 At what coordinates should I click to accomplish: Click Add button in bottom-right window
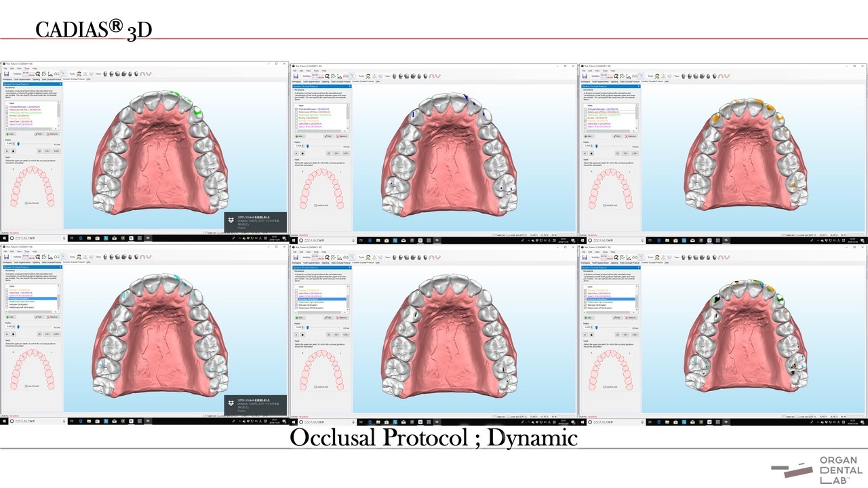(589, 318)
